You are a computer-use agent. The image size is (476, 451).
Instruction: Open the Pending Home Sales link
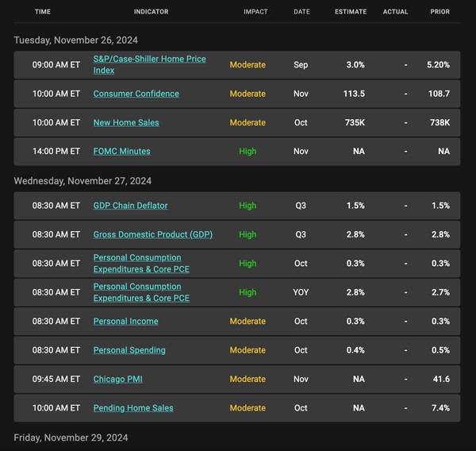[x=133, y=408]
